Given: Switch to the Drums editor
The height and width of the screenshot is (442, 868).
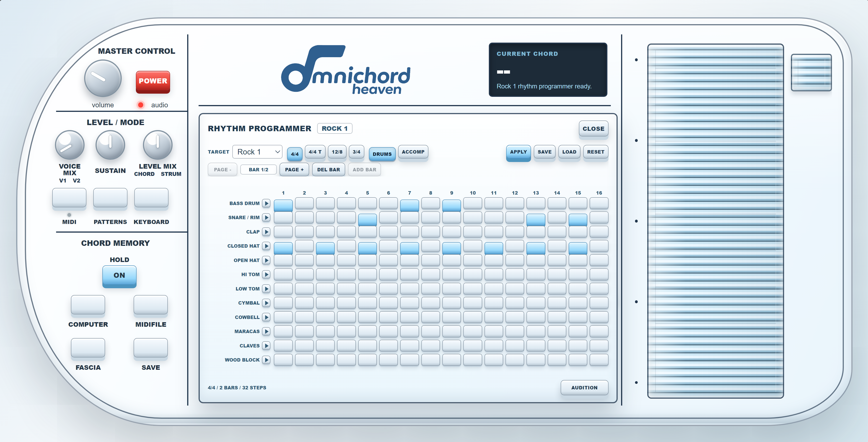Looking at the screenshot, I should point(382,154).
